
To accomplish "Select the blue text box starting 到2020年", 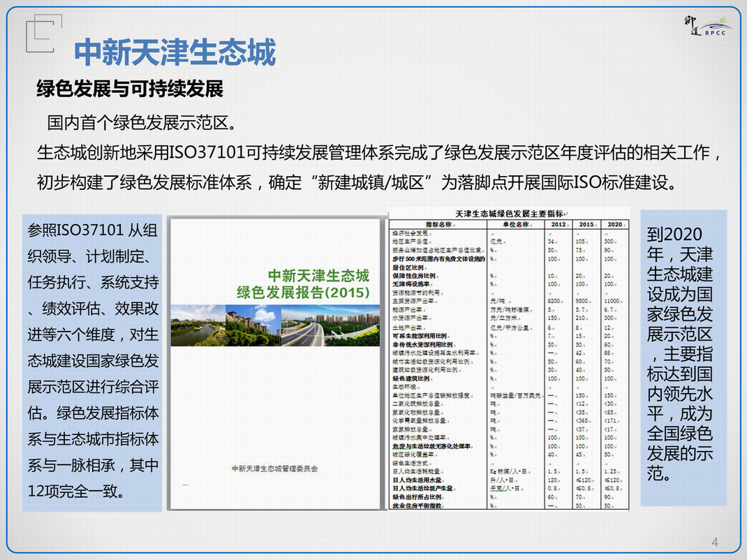I will (683, 358).
